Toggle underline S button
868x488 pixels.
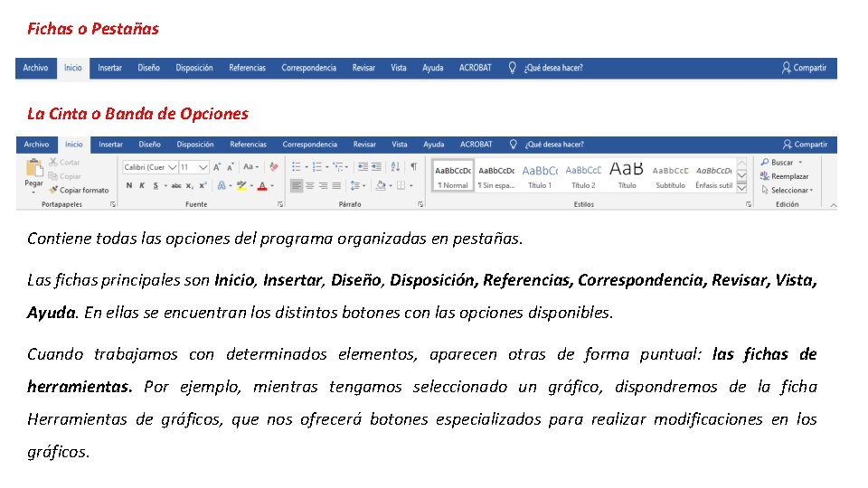tap(156, 185)
